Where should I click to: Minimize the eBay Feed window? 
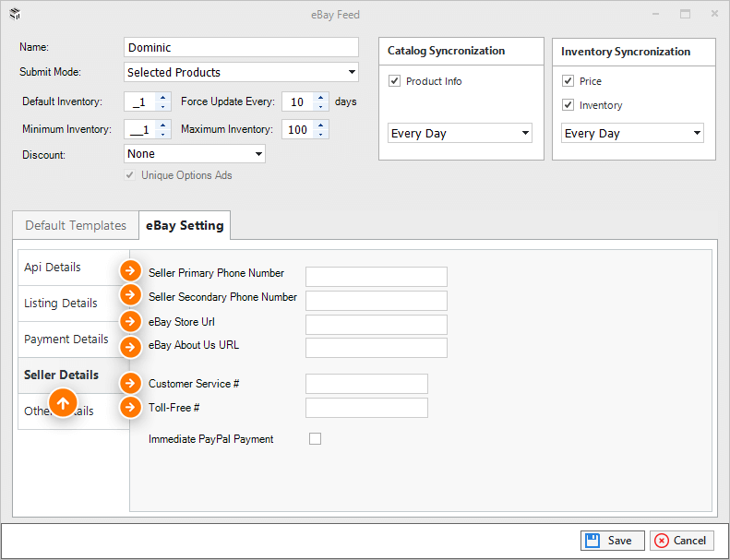[655, 15]
